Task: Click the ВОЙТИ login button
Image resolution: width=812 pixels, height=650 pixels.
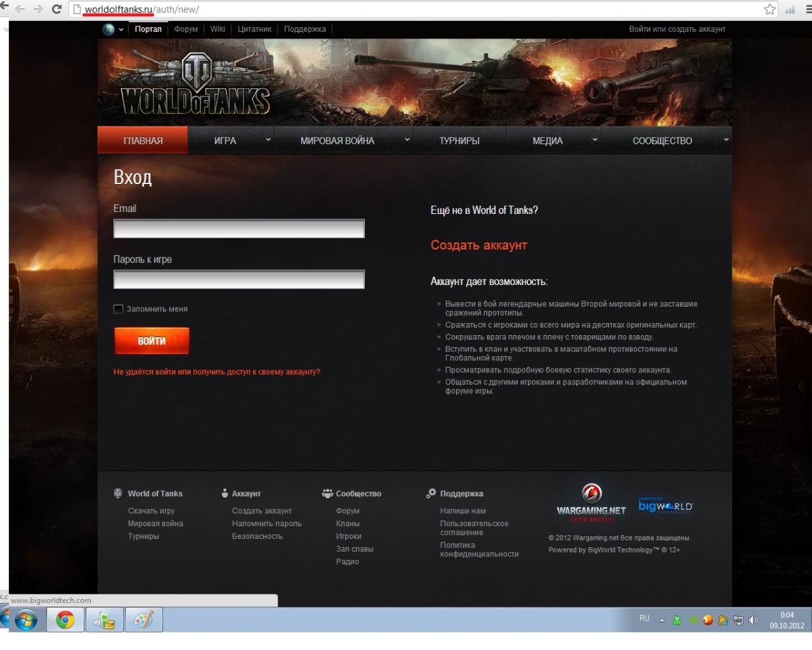Action: (x=152, y=341)
